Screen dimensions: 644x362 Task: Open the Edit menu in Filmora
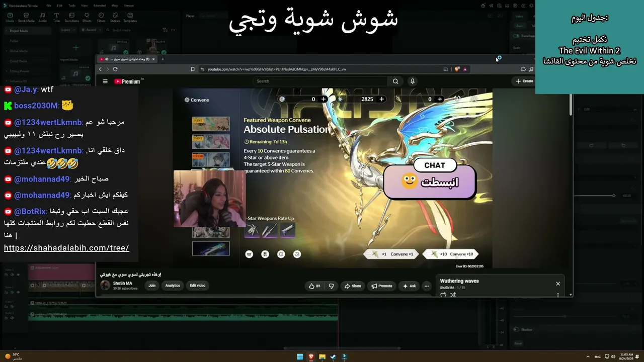(60, 6)
